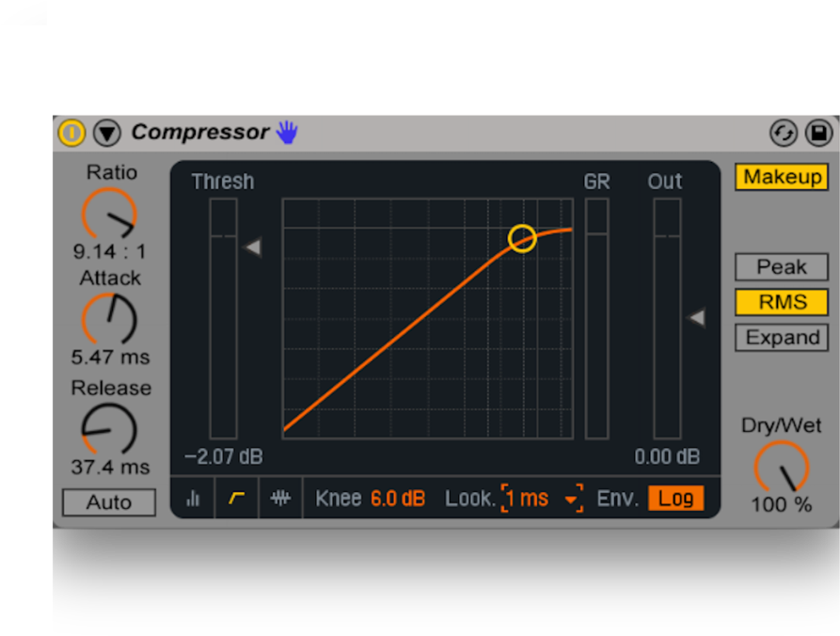Click the Out level meter
Image resolution: width=840 pixels, height=636 pixels.
[x=668, y=319]
